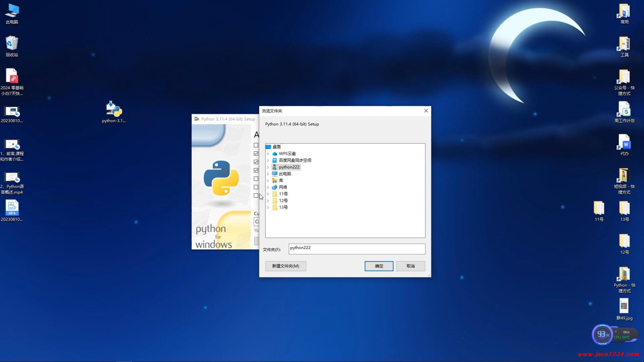Select the python-3.1... installer desktop icon
The width and height of the screenshot is (644, 362).
coord(114,112)
